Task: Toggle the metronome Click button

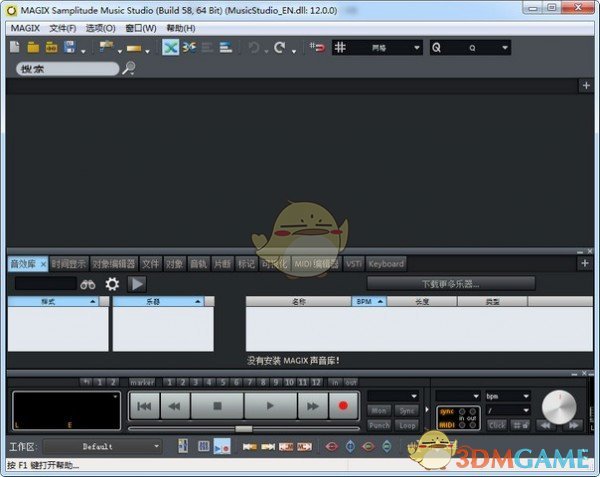Action: (497, 425)
